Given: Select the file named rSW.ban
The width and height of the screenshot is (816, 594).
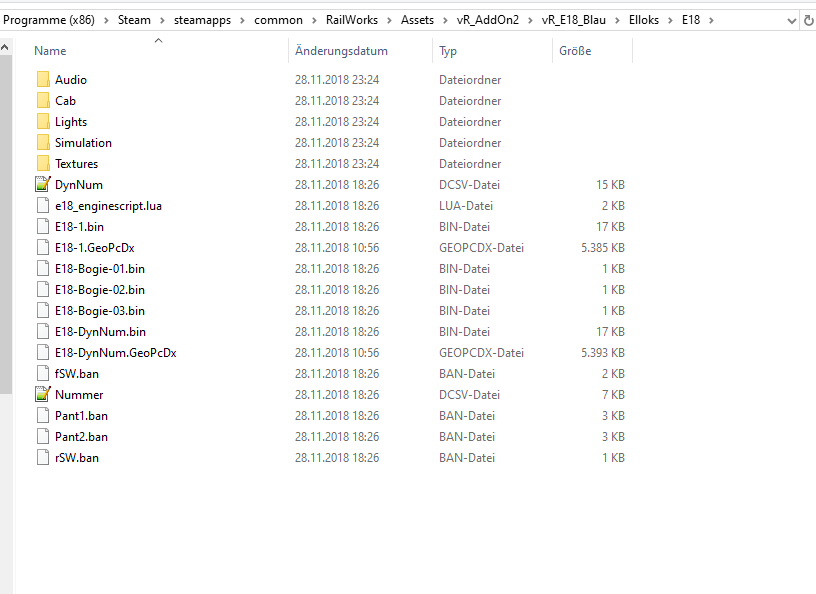Looking at the screenshot, I should tap(76, 458).
